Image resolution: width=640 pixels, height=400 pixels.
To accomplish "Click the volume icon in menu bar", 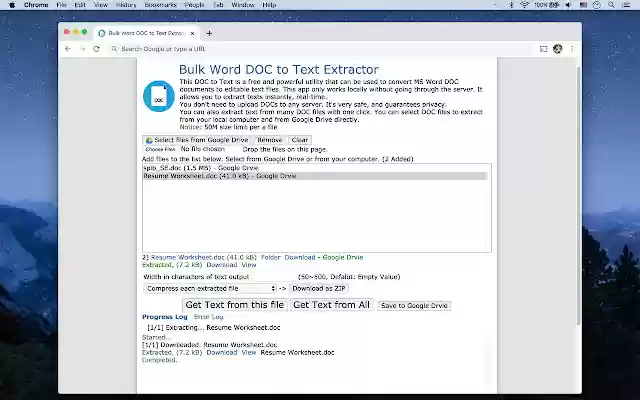I will [569, 5].
